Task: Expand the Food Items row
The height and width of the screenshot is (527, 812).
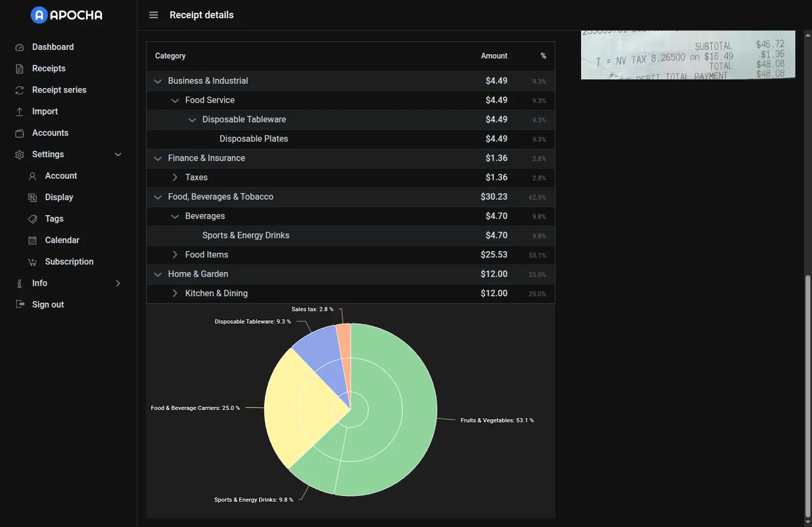Action: (x=175, y=254)
